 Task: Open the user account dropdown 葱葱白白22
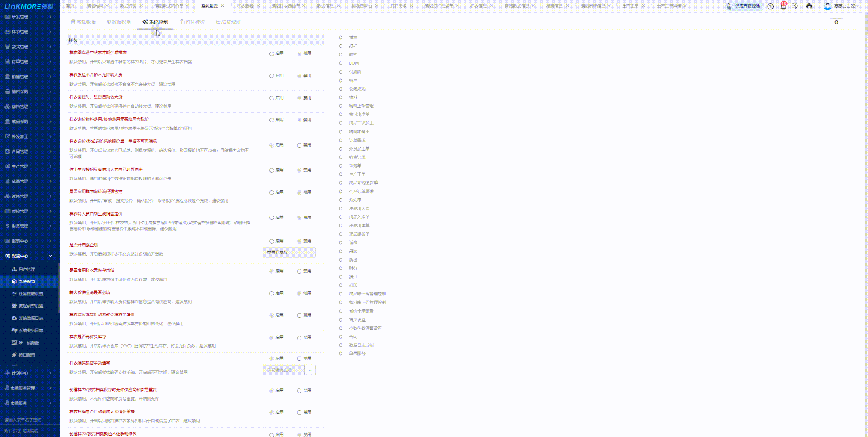[x=845, y=6]
